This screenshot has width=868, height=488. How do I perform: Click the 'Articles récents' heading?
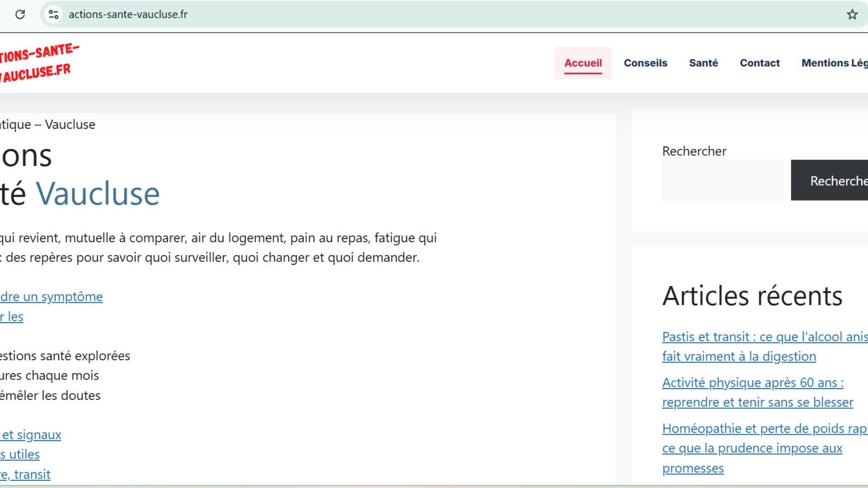(752, 296)
